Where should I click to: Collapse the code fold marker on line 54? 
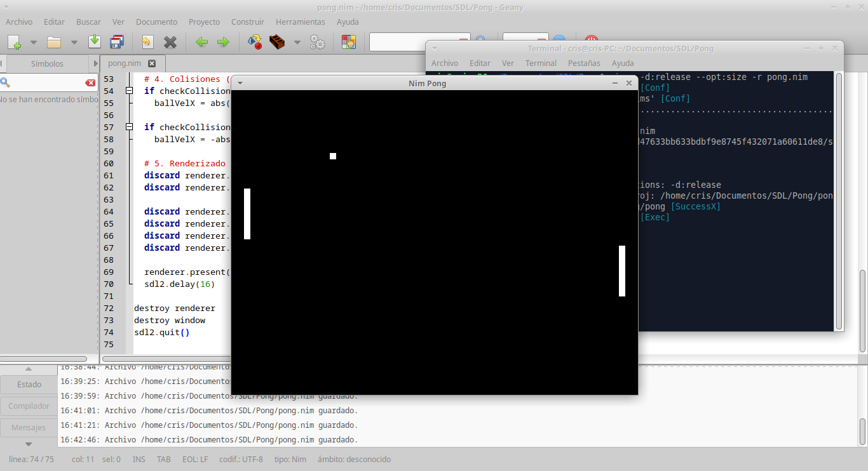[130, 91]
